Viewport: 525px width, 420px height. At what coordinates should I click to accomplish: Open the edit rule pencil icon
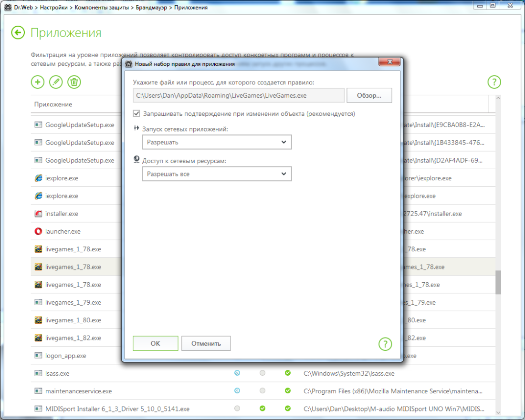tap(56, 82)
